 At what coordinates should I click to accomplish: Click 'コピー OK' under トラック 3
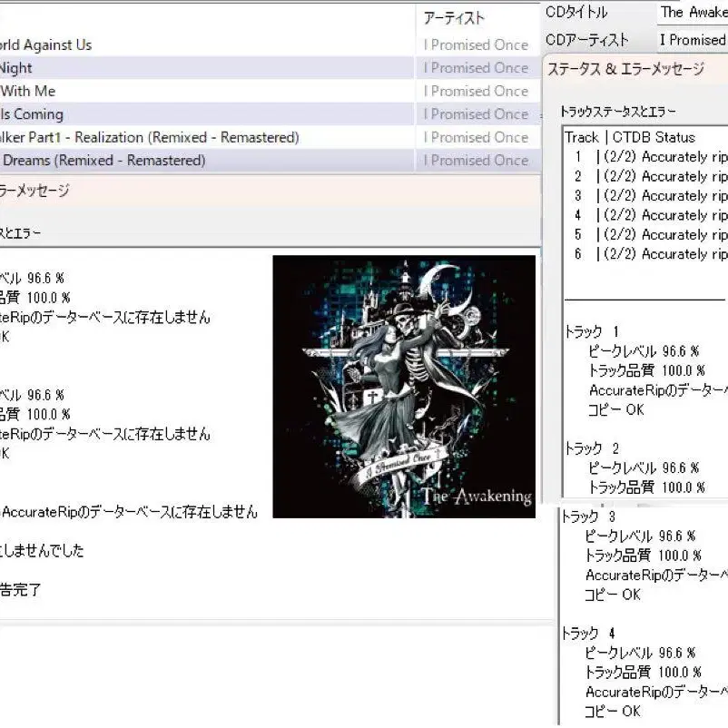(x=613, y=595)
